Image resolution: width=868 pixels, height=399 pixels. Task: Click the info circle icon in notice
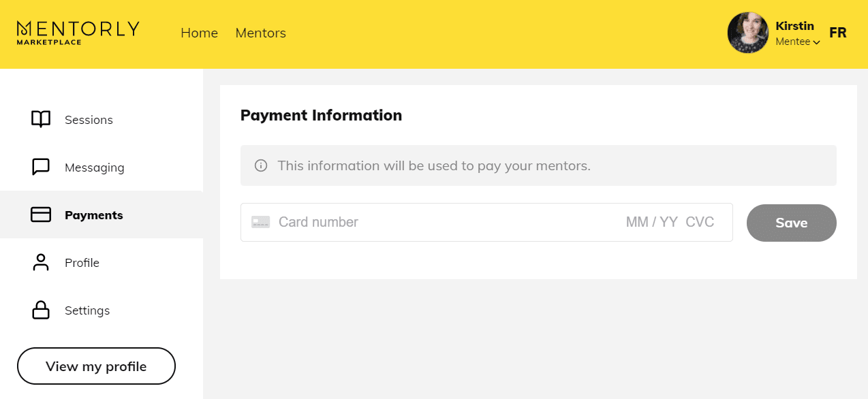(261, 165)
